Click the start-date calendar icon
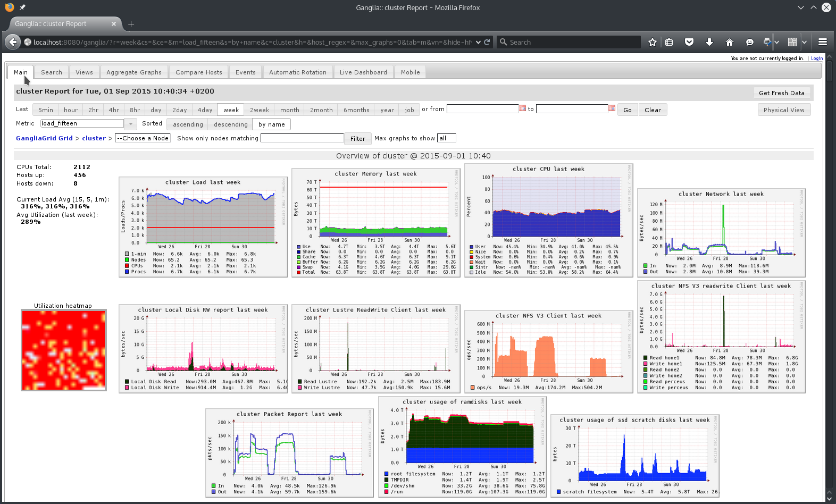836x504 pixels. 522,108
